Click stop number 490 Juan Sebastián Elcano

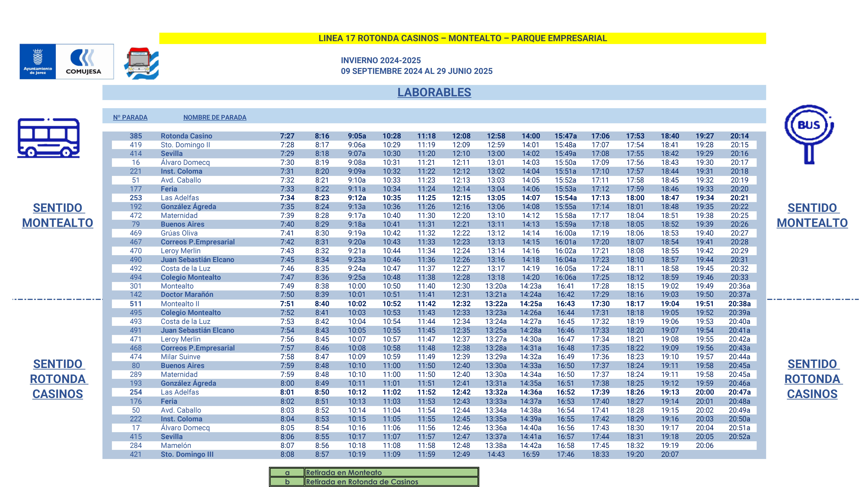[136, 260]
